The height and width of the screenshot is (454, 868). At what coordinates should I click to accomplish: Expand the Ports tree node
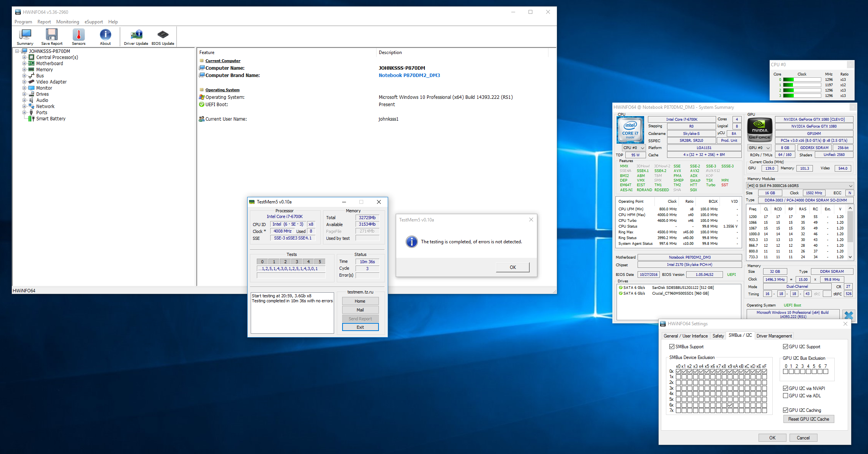pyautogui.click(x=24, y=112)
